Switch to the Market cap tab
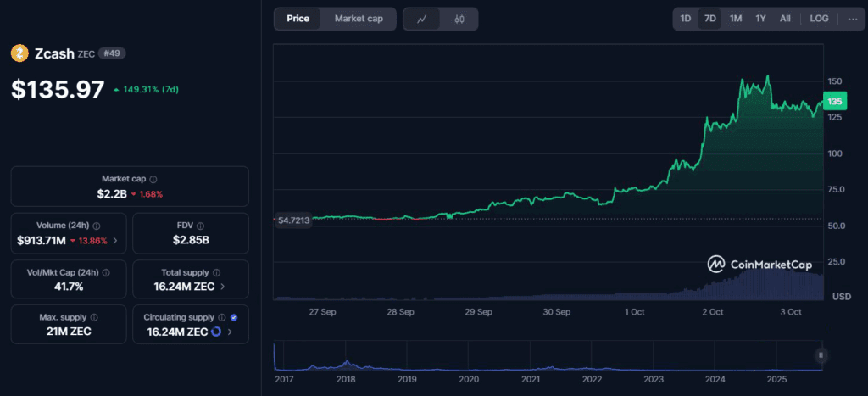The image size is (868, 396). (359, 19)
